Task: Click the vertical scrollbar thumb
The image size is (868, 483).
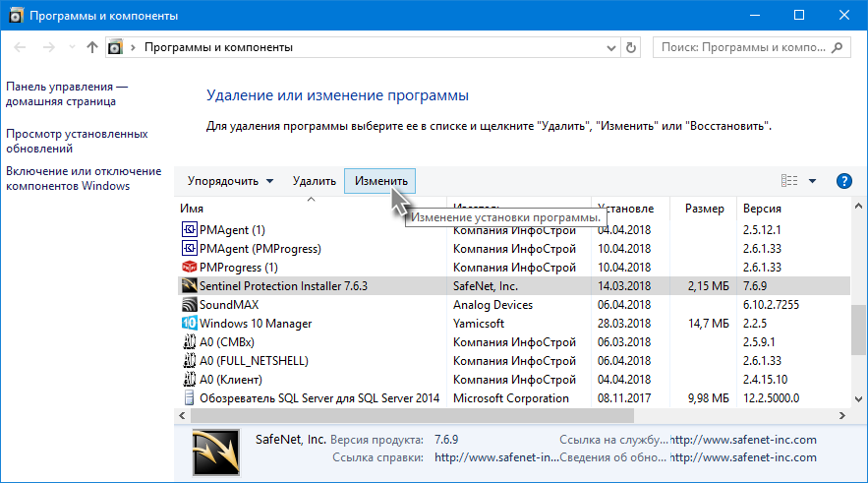Action: click(x=858, y=330)
